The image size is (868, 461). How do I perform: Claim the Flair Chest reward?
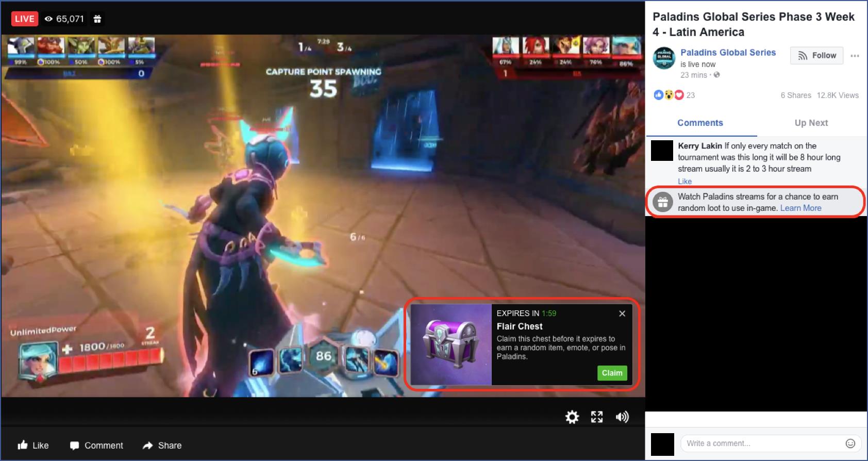coord(612,373)
